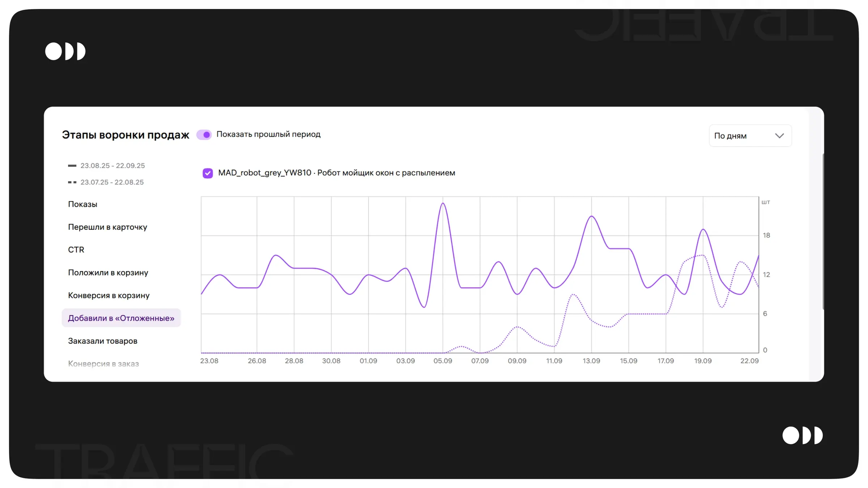Select 'Показы' funnel stage

click(x=82, y=204)
